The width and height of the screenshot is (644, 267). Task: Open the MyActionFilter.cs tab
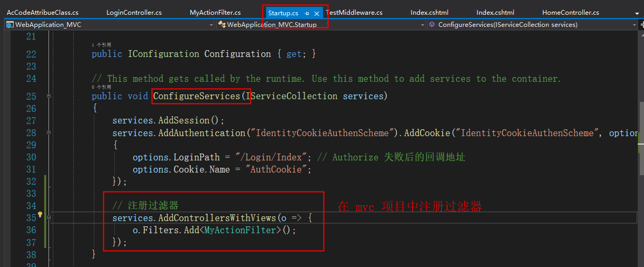(x=215, y=13)
